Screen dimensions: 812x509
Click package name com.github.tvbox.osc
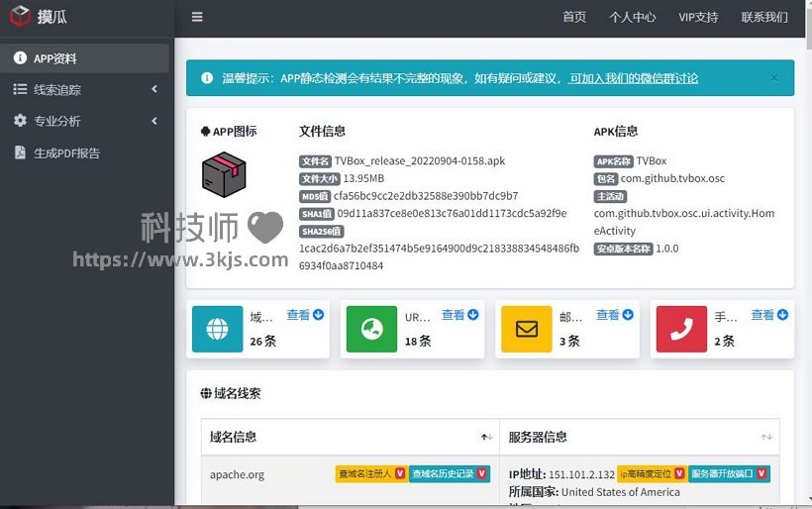[672, 178]
